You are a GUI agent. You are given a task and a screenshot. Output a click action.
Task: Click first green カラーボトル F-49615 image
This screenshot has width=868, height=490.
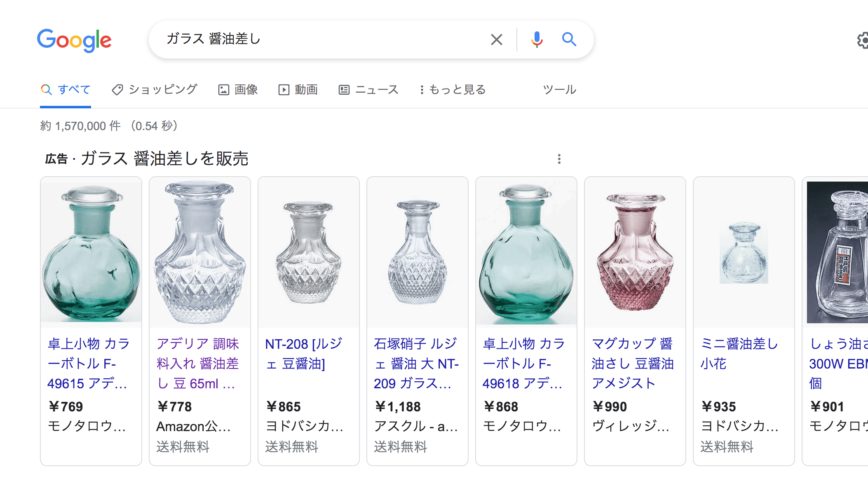91,252
